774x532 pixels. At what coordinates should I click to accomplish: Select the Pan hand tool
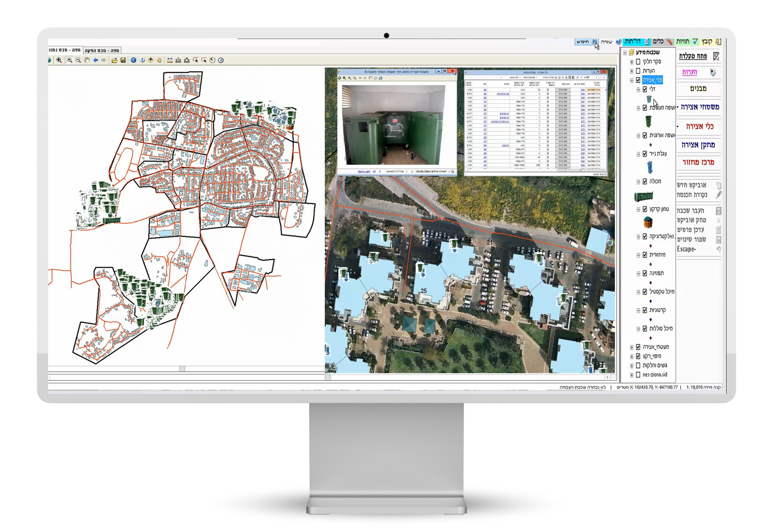pyautogui.click(x=87, y=60)
